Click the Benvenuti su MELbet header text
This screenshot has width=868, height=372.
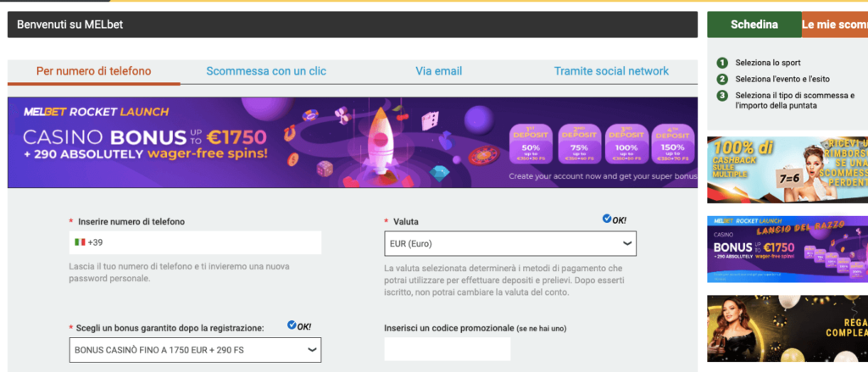(70, 25)
